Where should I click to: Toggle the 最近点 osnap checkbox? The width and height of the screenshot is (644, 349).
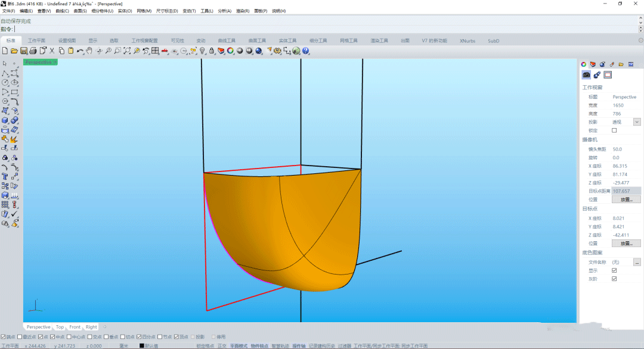[x=20, y=336]
